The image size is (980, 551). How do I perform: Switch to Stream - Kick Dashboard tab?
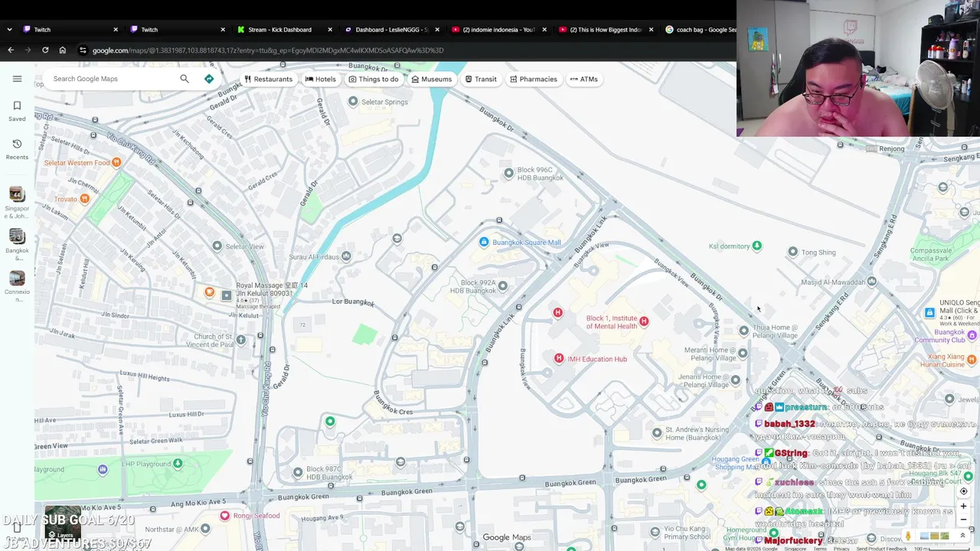[x=283, y=30]
